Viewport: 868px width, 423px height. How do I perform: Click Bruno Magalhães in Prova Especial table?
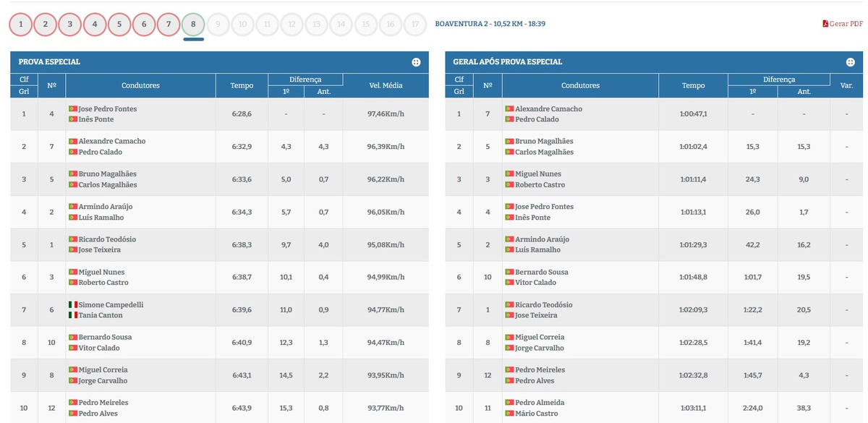[x=107, y=174]
